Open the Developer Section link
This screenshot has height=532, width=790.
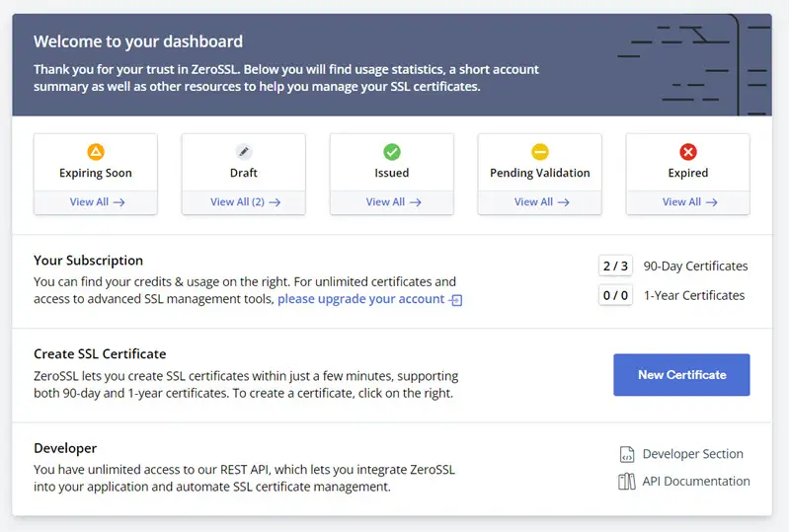pos(693,454)
